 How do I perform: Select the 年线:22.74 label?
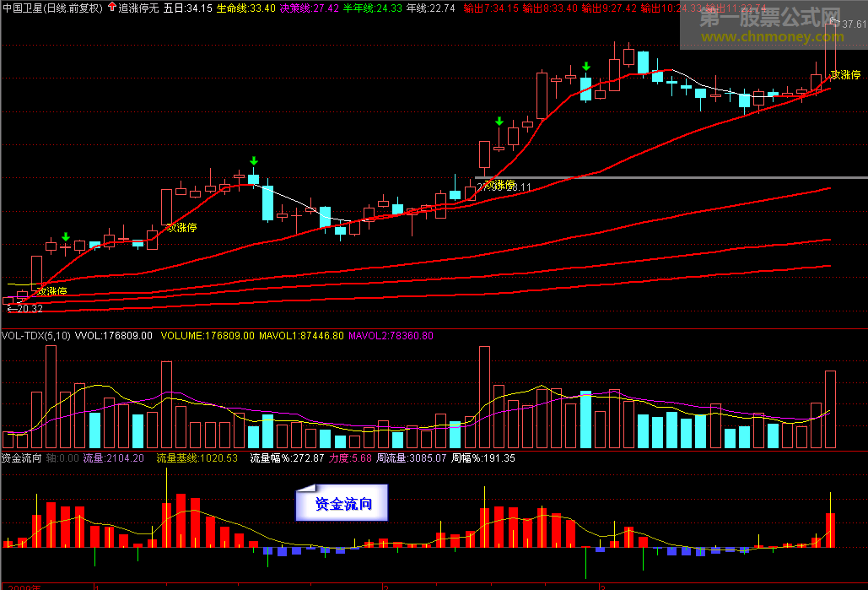(431, 8)
